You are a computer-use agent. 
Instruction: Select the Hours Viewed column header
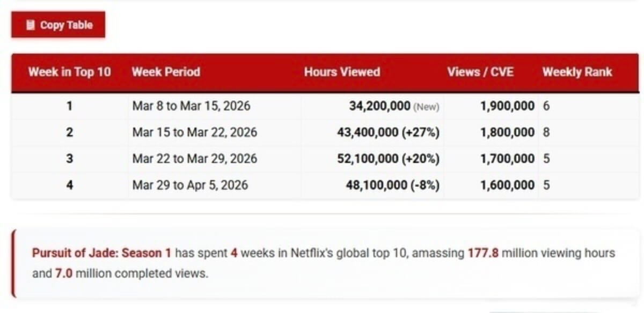342,72
